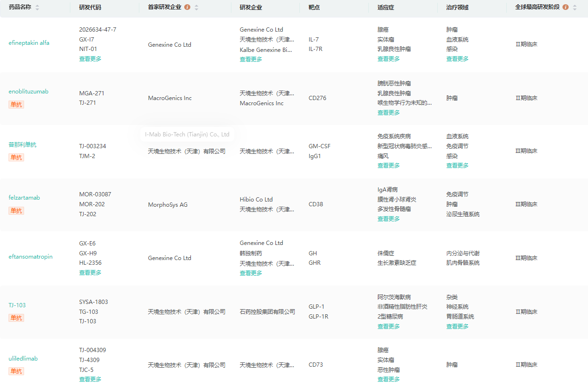Viewport: 588px width, 387px height.
Task: Expand 查看更多 in TJ-103 治疗领域
Action: click(x=458, y=327)
